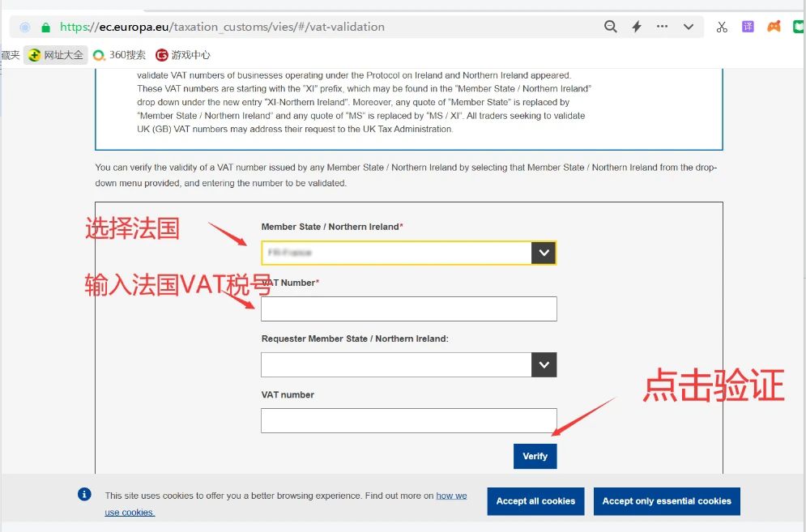The width and height of the screenshot is (806, 532).
Task: Click the green padlock site security icon
Action: click(45, 28)
